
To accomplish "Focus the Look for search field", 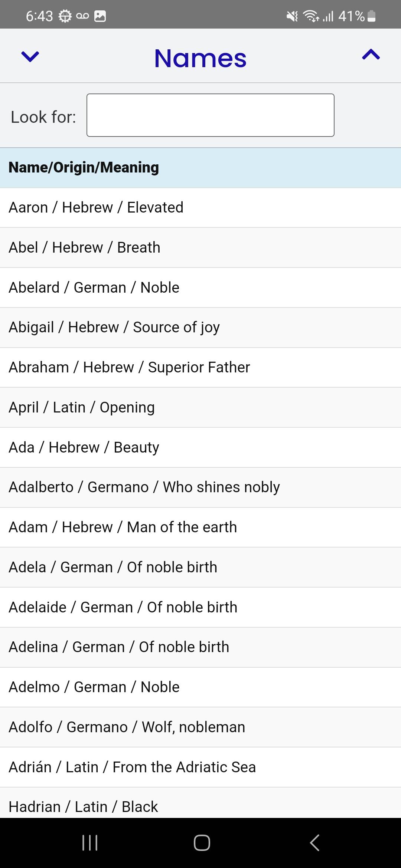I will click(x=210, y=115).
